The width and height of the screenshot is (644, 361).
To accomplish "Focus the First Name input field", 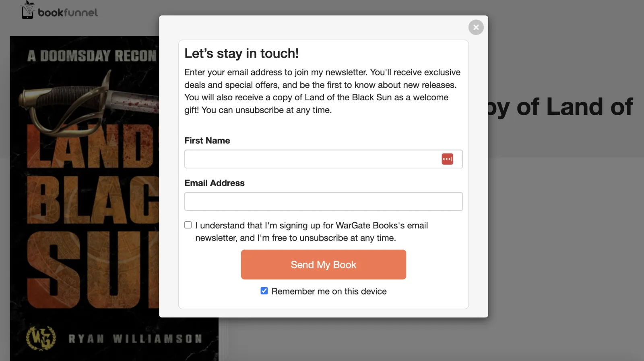I will tap(310, 159).
